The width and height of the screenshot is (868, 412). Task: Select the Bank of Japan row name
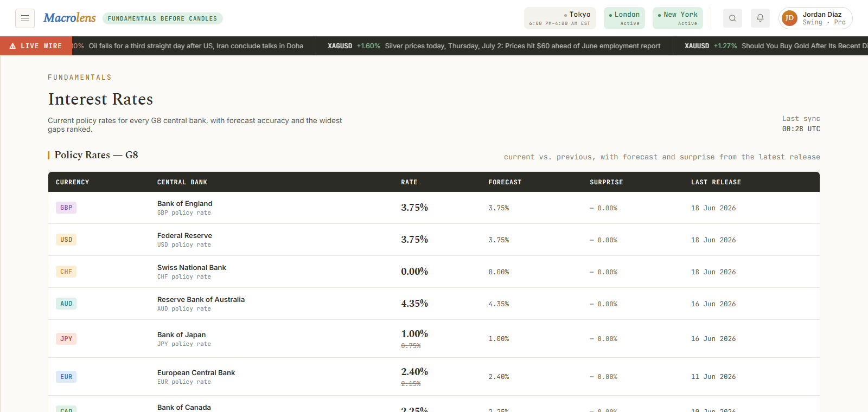pos(181,335)
